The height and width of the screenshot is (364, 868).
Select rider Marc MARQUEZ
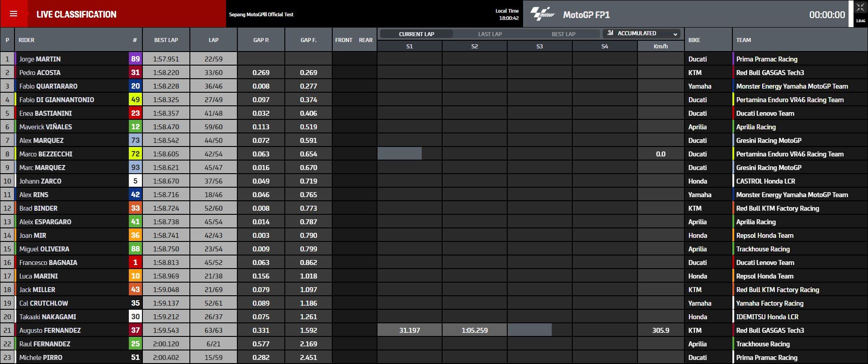click(x=42, y=167)
